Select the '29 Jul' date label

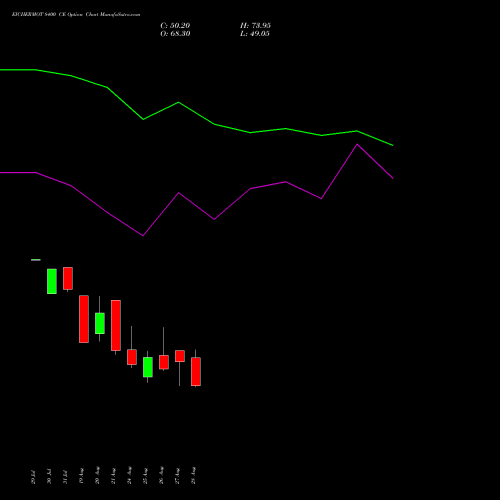click(x=33, y=477)
